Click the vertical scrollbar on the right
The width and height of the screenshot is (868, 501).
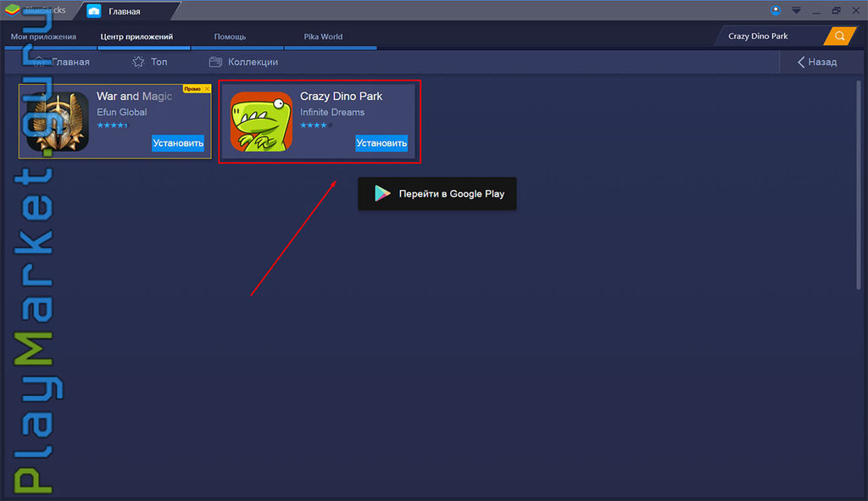click(x=859, y=184)
